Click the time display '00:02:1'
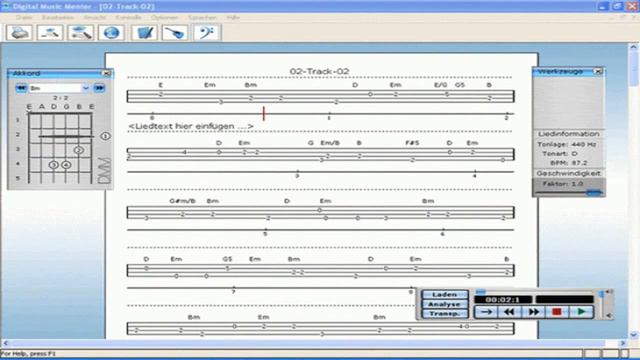 click(x=503, y=300)
